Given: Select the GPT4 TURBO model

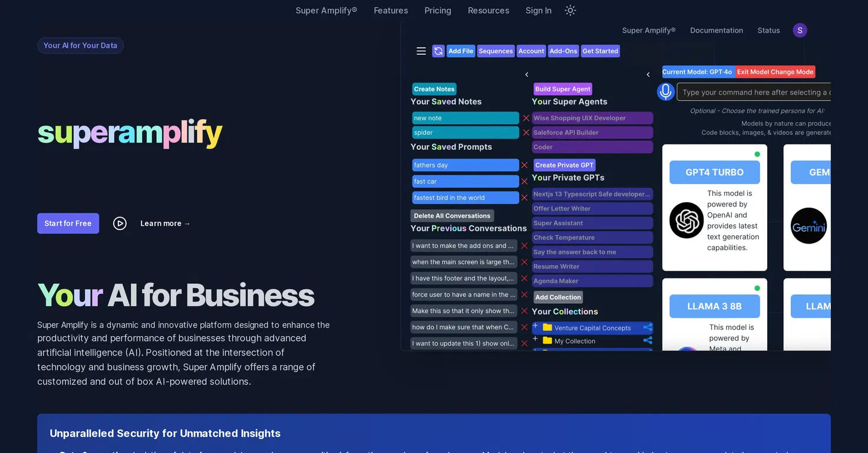Looking at the screenshot, I should [715, 172].
